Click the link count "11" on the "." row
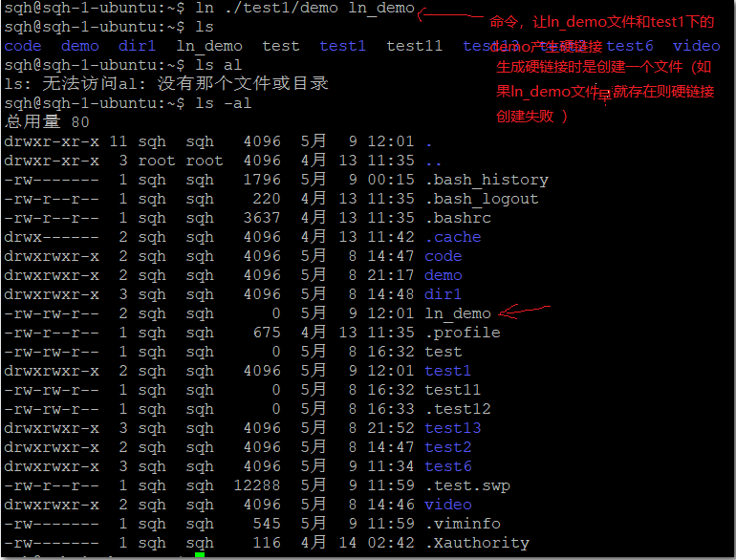736x560 pixels. (118, 141)
